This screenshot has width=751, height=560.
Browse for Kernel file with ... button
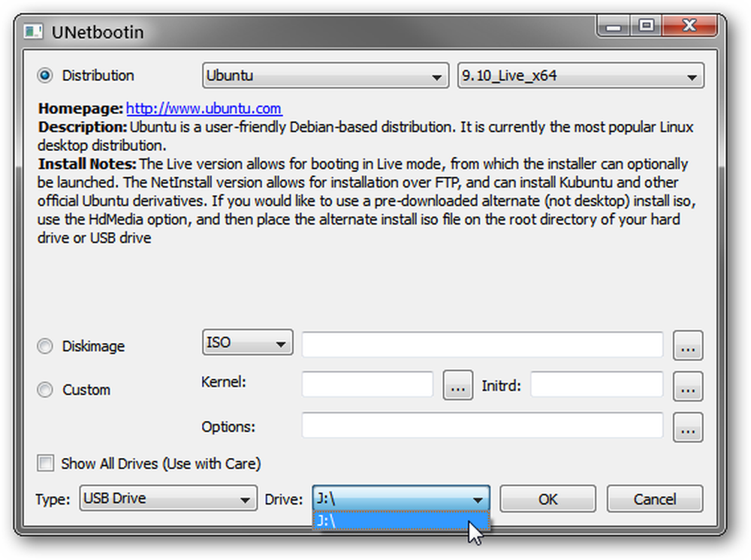(457, 385)
